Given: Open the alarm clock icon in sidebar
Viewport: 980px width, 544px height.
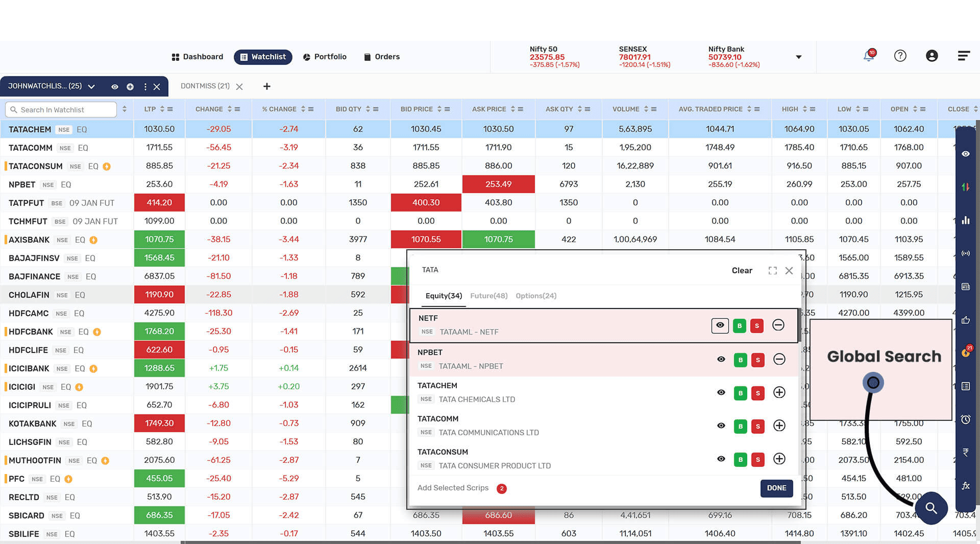Looking at the screenshot, I should (966, 419).
